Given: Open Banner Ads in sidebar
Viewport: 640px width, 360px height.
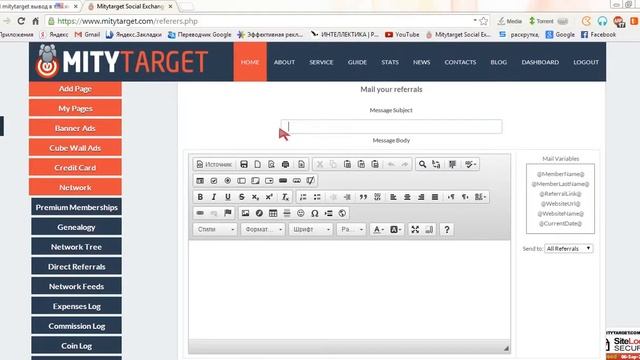Looking at the screenshot, I should tap(75, 128).
